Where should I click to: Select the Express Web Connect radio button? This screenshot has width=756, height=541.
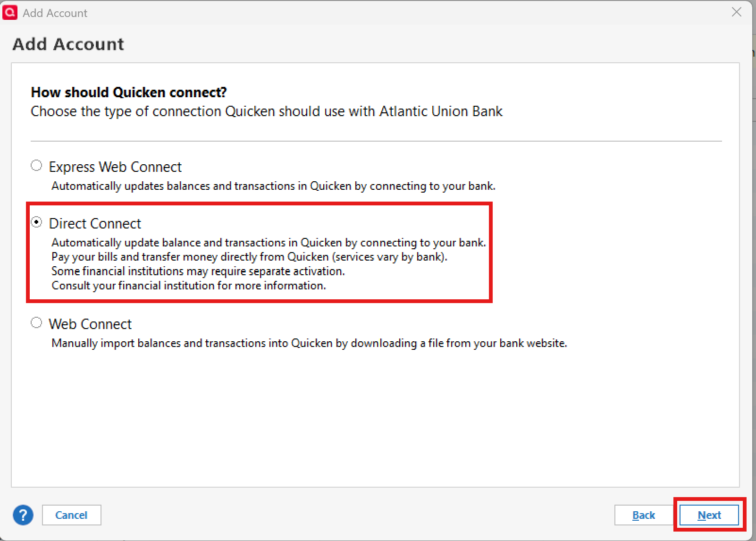click(x=36, y=166)
